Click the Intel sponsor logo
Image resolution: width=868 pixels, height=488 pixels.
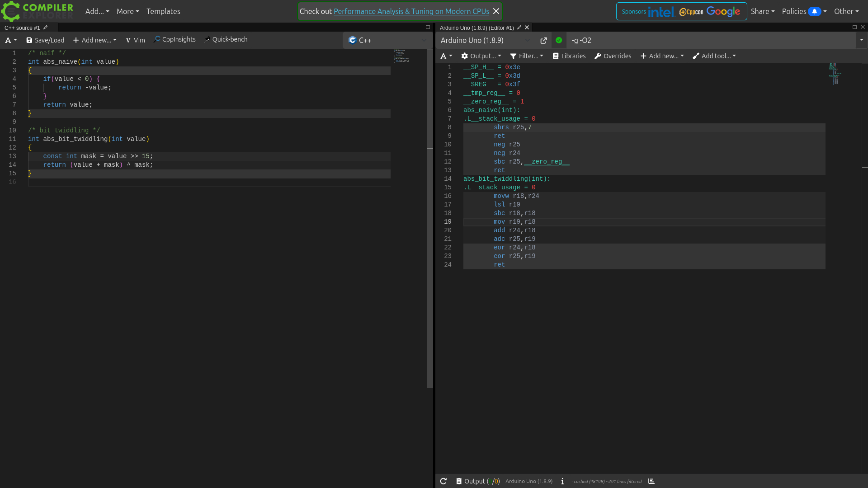click(x=661, y=12)
